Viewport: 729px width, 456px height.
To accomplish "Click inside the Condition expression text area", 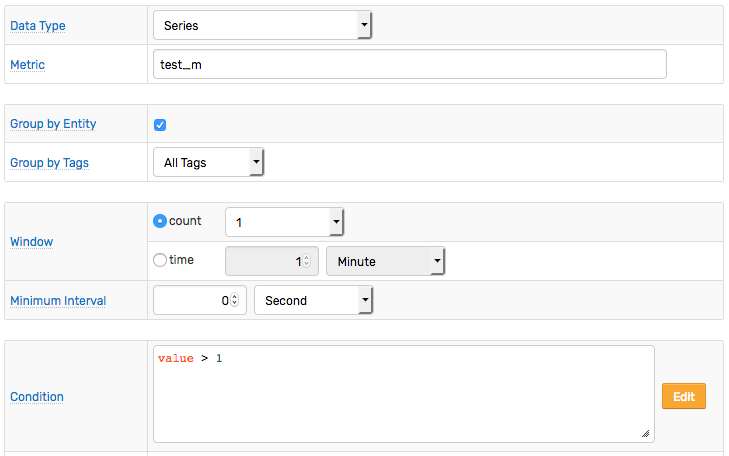I will (x=404, y=394).
